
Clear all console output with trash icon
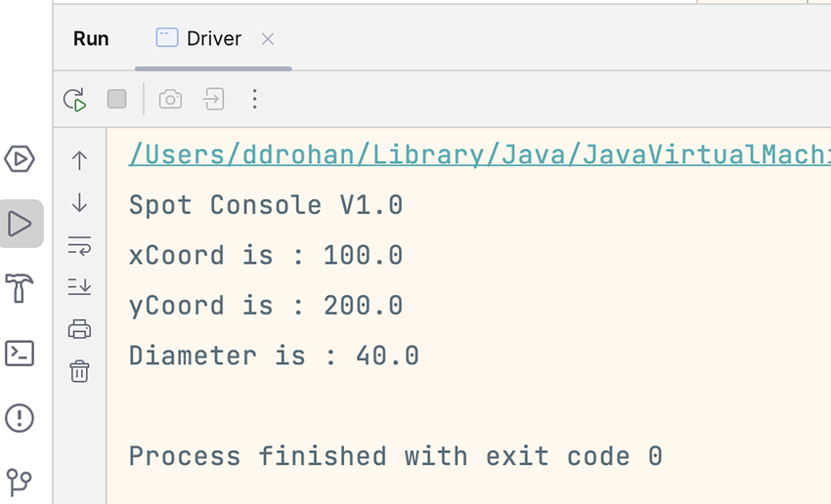pyautogui.click(x=79, y=371)
